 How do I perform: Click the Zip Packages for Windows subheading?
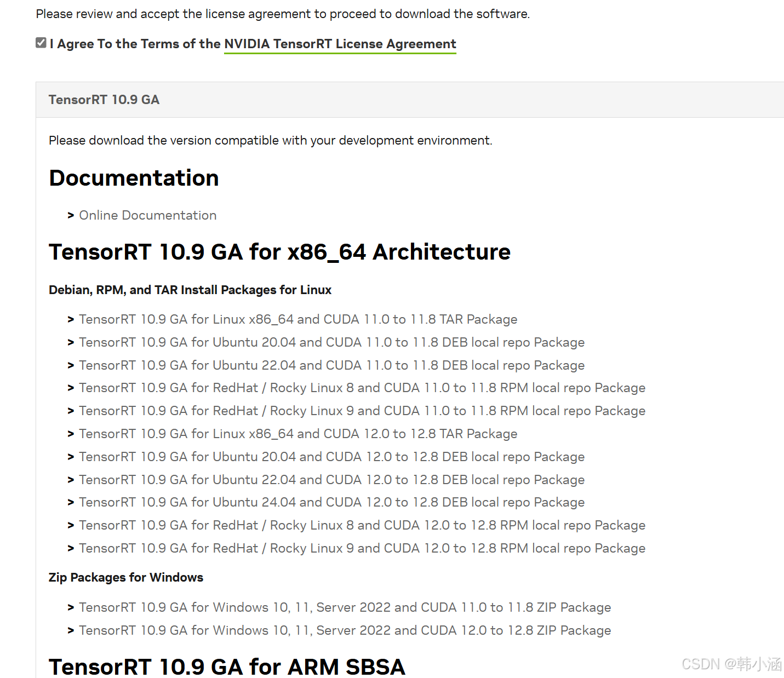[x=126, y=577]
